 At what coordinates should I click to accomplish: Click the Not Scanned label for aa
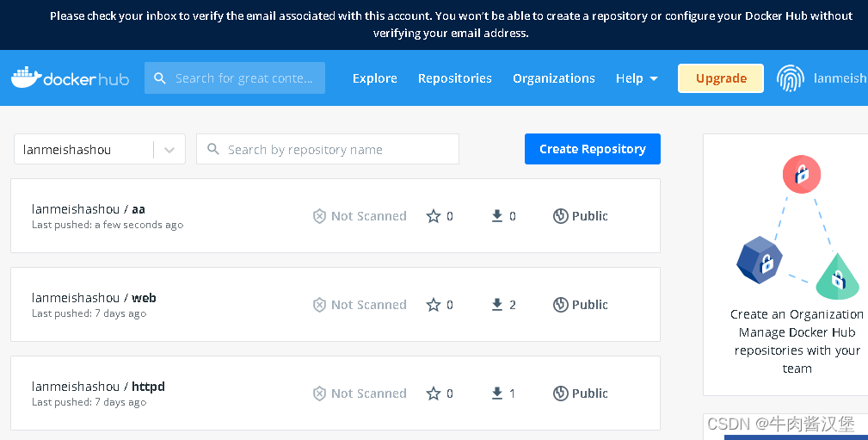(x=369, y=216)
